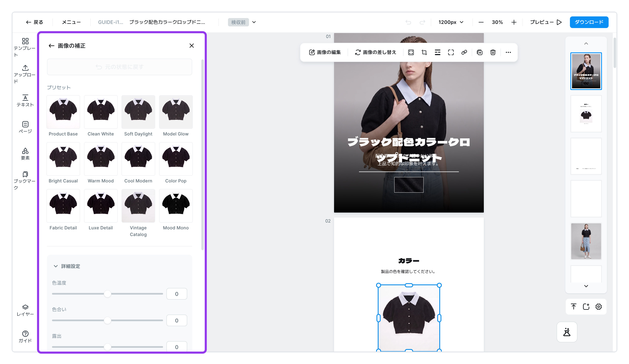The image size is (629, 364).
Task: Click the expand corners icon in image toolbar
Action: coord(451,52)
